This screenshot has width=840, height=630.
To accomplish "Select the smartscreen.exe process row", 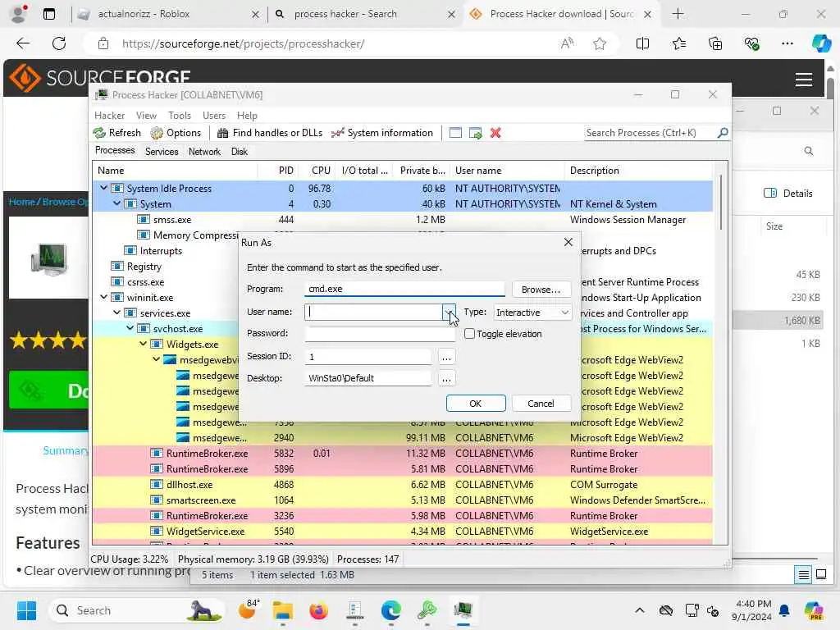I will point(402,500).
